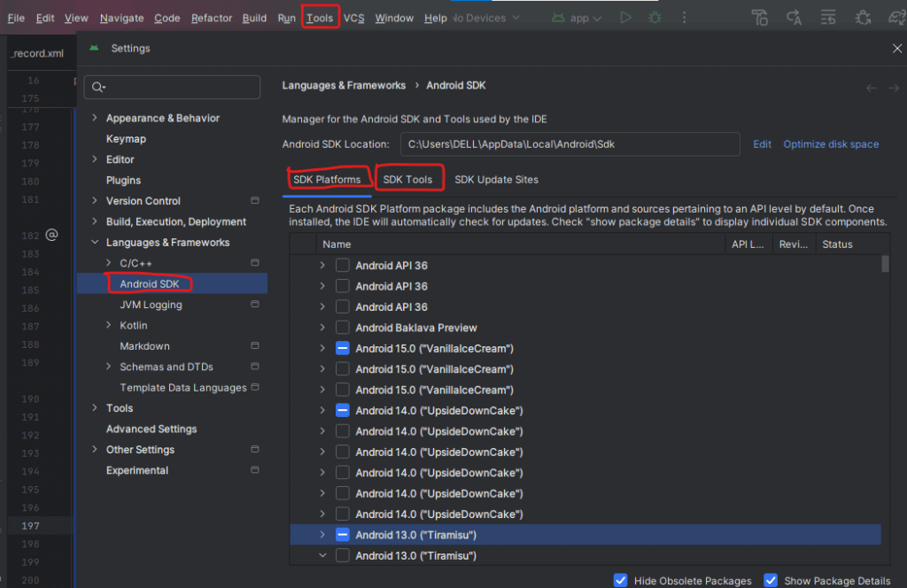
Task: Open the Tools menu
Action: [x=320, y=17]
